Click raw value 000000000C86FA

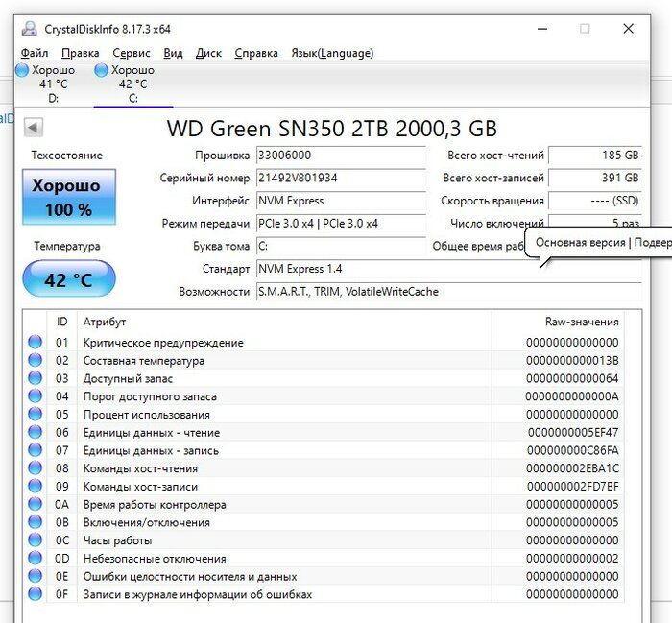[x=573, y=450]
